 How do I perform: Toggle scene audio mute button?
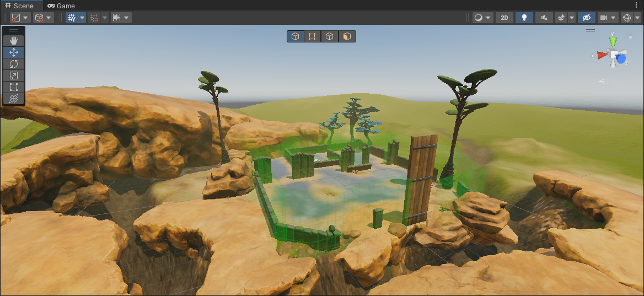coord(544,18)
